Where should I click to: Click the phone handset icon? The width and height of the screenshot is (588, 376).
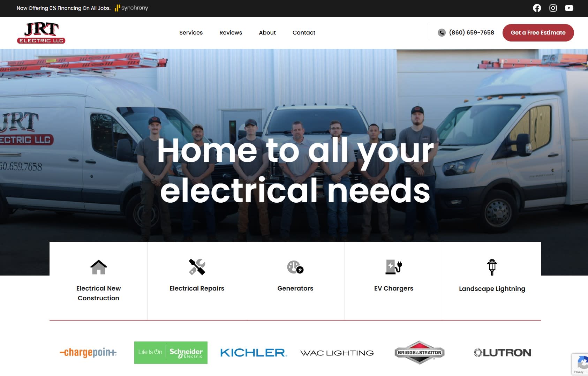(x=442, y=32)
